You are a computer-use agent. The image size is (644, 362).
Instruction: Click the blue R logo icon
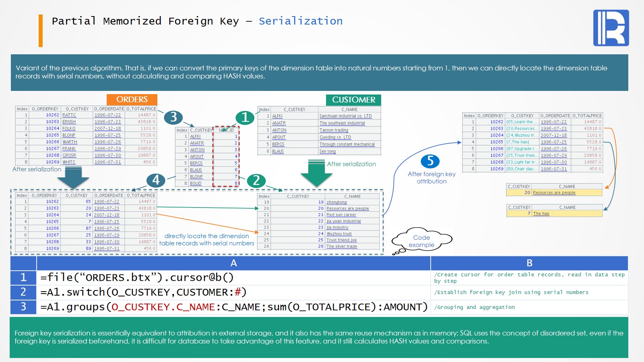coord(611,28)
